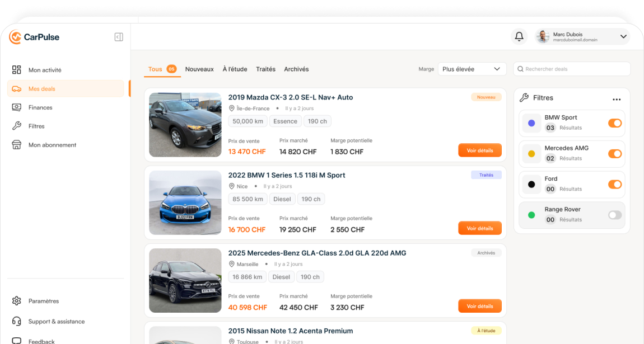Open three-dot menu in Filtres panel
Screen dimensions: 644x344
tap(617, 99)
